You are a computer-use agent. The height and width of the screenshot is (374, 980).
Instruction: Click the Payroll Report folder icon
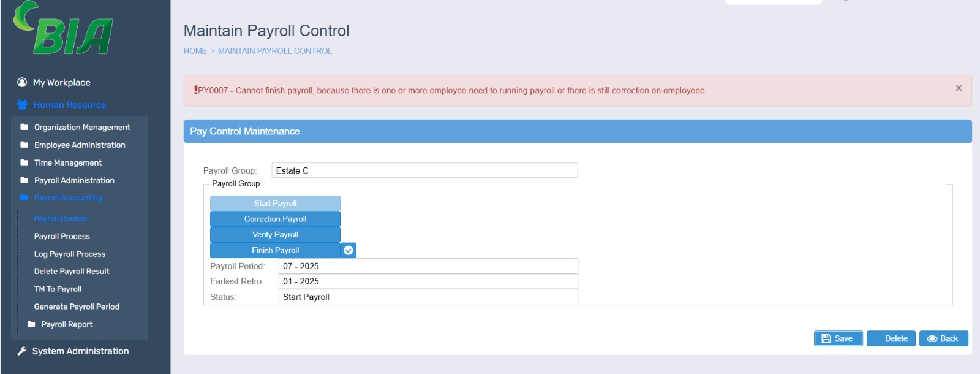[x=31, y=324]
